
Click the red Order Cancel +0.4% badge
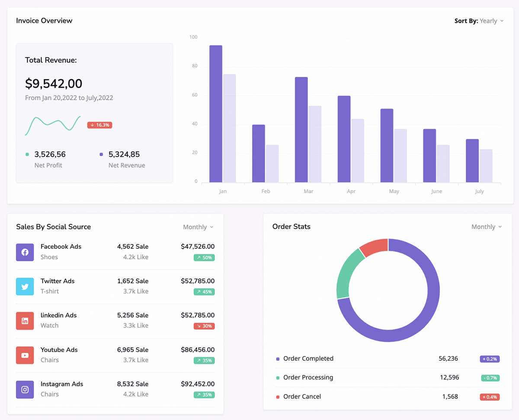pos(490,397)
